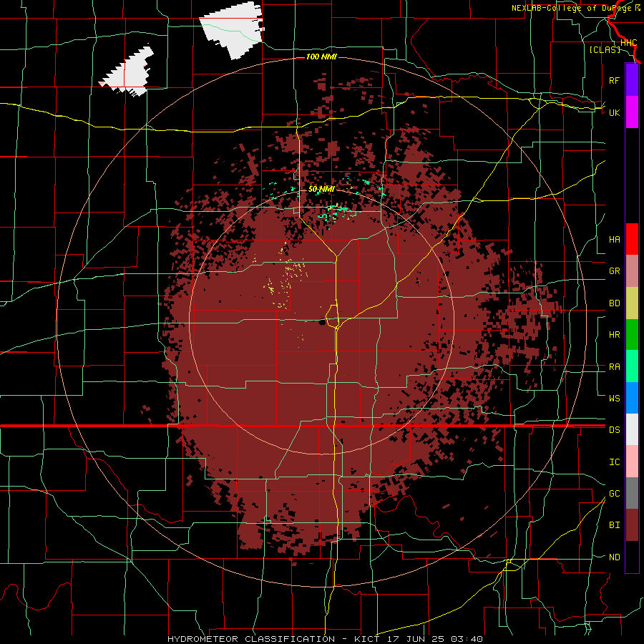Screen dimensions: 644x644
Task: Click the HR legend label
Action: tap(614, 335)
